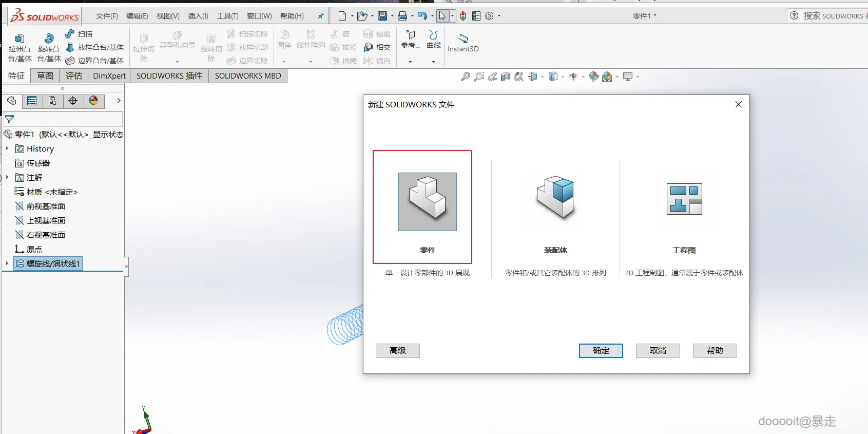This screenshot has height=434, width=868.
Task: Save the part with the floppy icon
Action: [382, 16]
